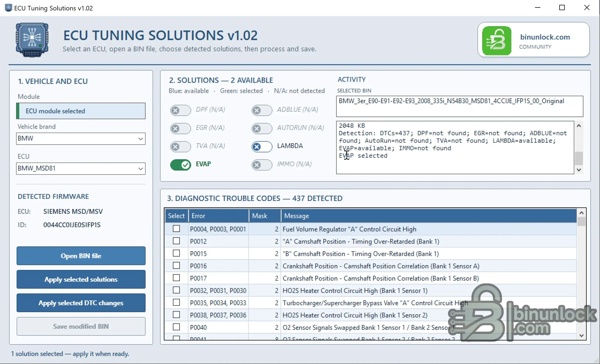Open the binunlock.com community badge
Viewport: 600px width, 364px height.
pyautogui.click(x=534, y=40)
